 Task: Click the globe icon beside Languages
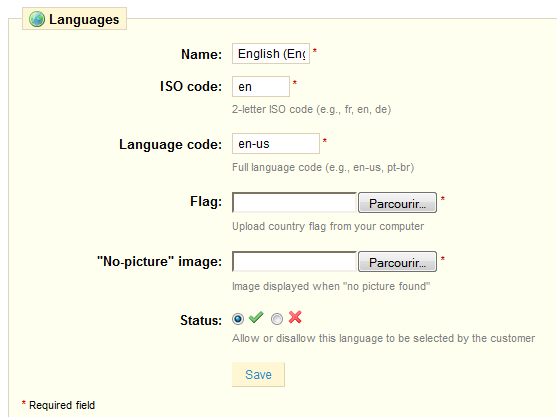click(x=37, y=19)
